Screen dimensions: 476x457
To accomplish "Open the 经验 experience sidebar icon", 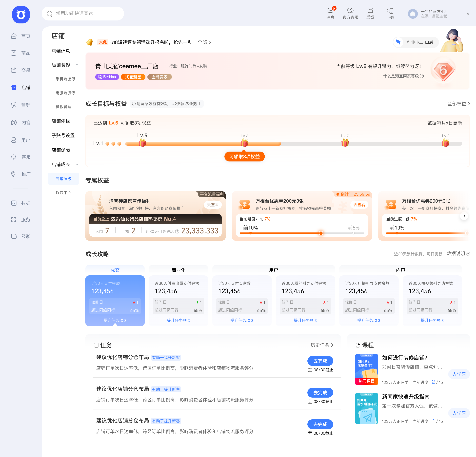I will coord(14,236).
